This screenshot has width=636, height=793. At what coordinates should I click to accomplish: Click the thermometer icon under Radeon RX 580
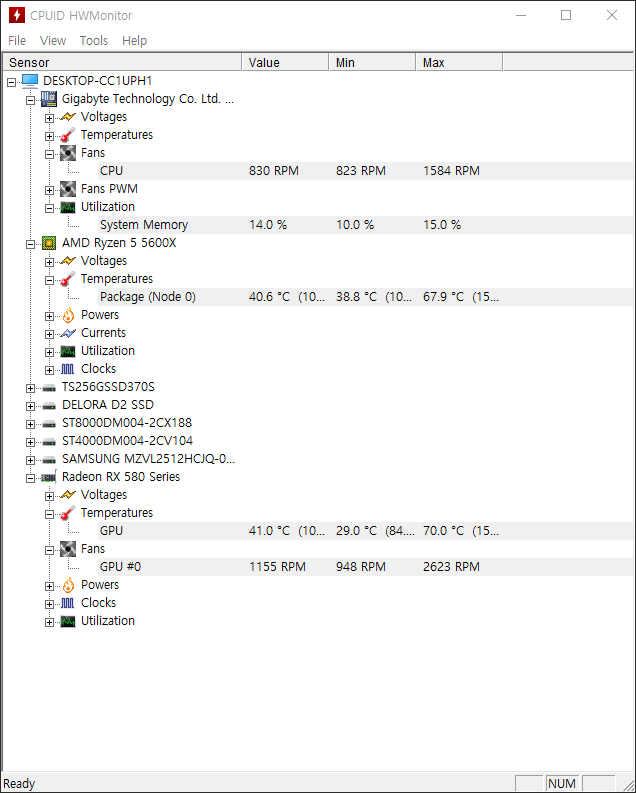point(68,513)
